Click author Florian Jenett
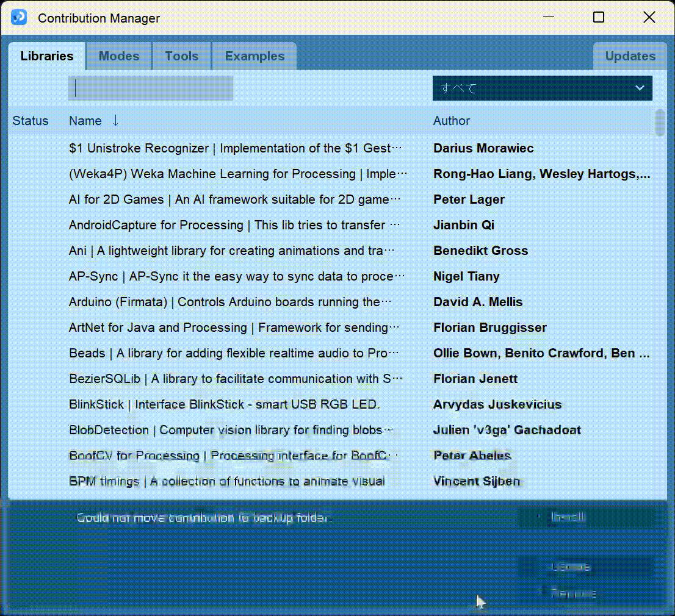 (475, 379)
